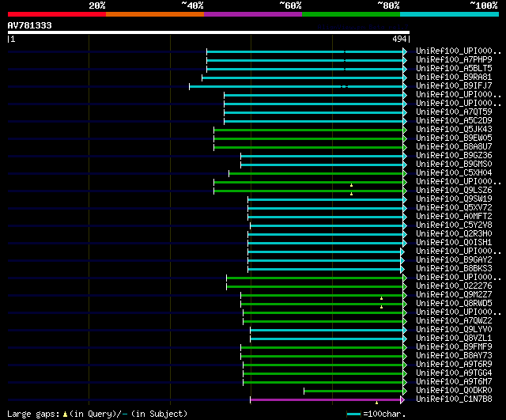Screen dimensions: 506x420
Task: Select the UniRef100_B9EW05 label
Action: [454, 138]
